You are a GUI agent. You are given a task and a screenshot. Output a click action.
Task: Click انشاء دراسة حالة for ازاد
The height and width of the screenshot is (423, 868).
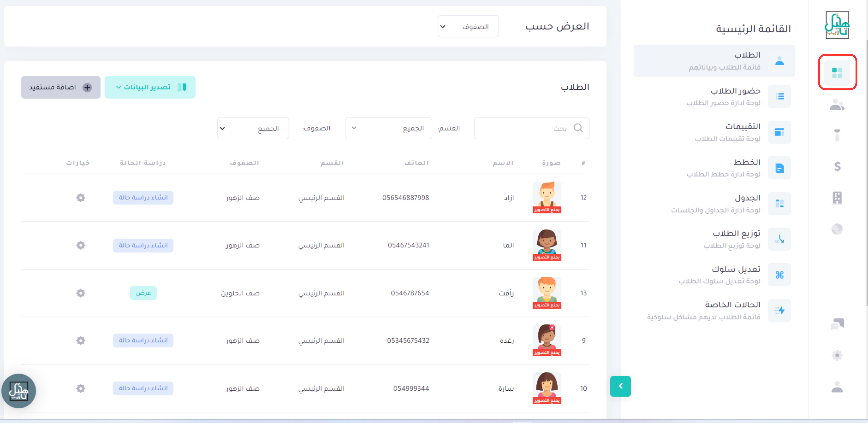click(143, 198)
